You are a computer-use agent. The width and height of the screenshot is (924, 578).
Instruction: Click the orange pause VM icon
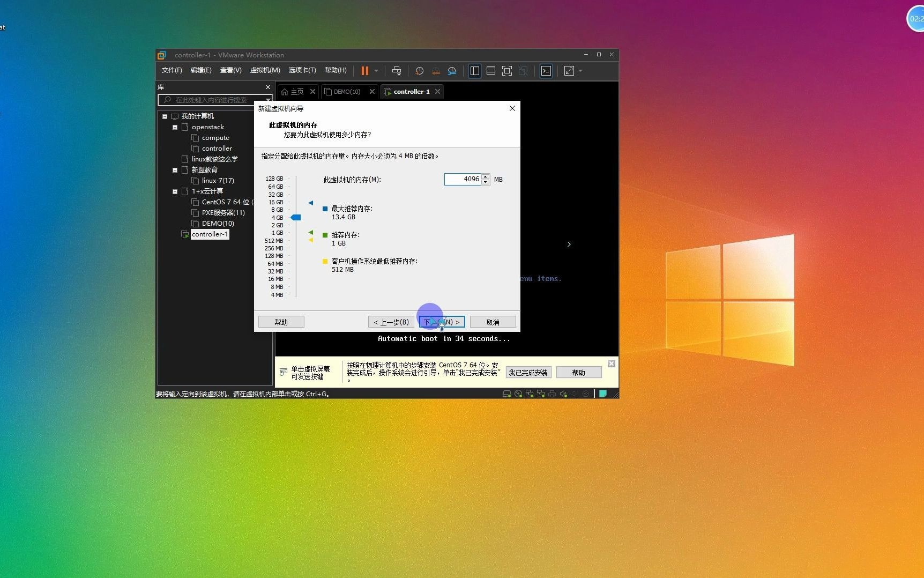(x=365, y=71)
